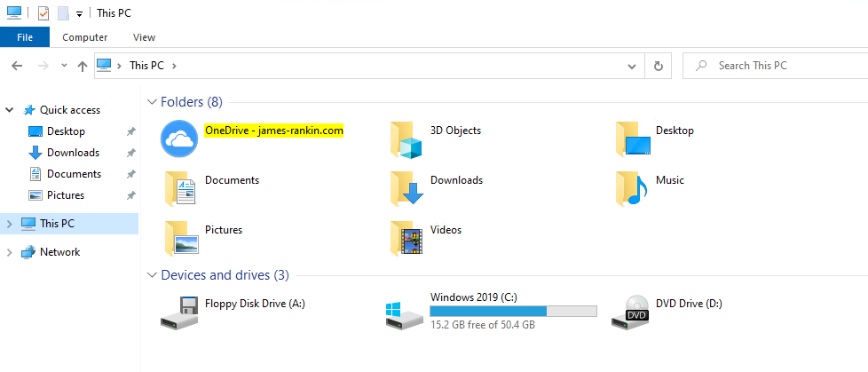This screenshot has height=372, width=868.
Task: Open the Computer ribbon tab
Action: (84, 37)
